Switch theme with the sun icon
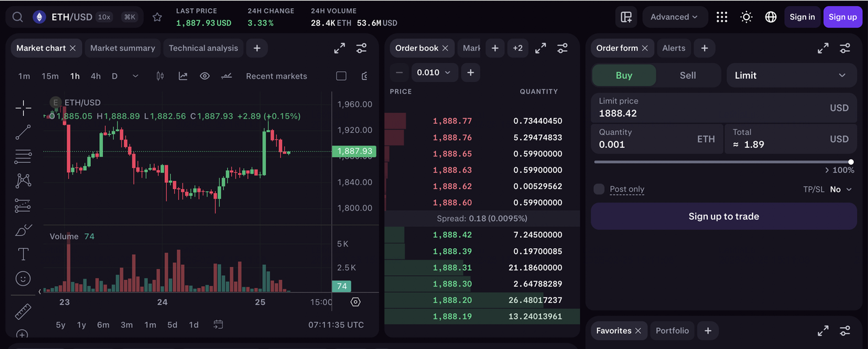 [x=747, y=17]
